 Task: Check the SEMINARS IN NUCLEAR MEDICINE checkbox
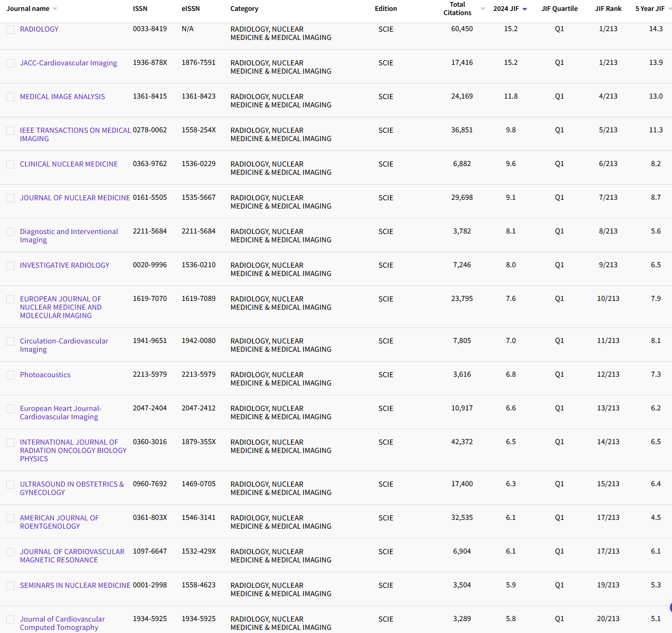10,585
